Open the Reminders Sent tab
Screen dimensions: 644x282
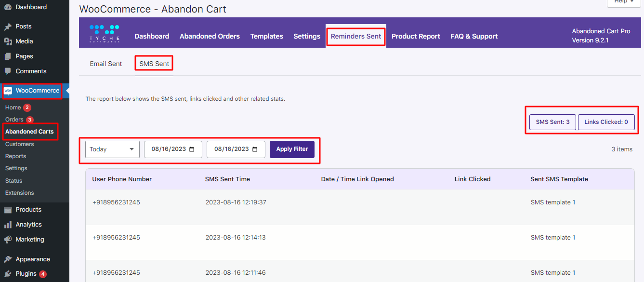(356, 36)
